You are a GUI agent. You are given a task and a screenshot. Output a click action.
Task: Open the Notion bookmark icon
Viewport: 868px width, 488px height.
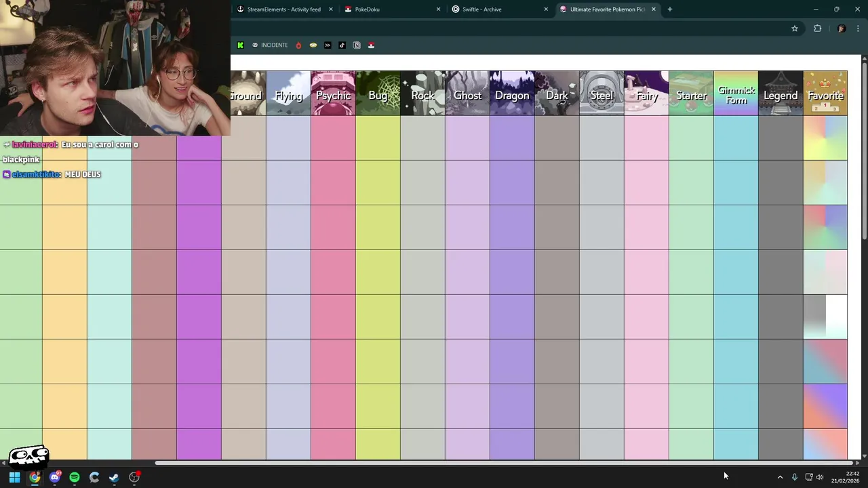tap(357, 45)
